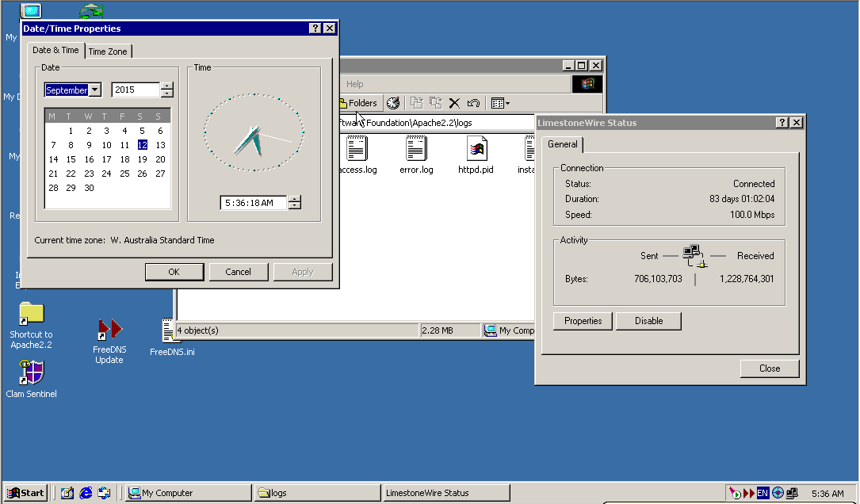Image resolution: width=860 pixels, height=504 pixels.
Task: Select the Clam Sentinel desktop icon
Action: coord(31,379)
